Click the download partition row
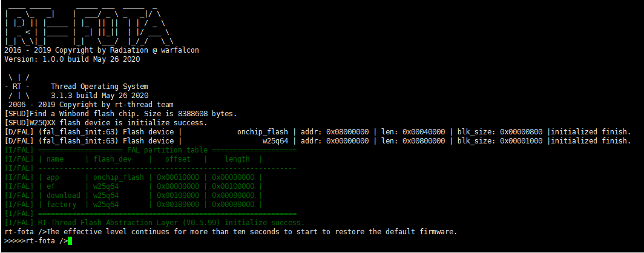 [x=134, y=195]
